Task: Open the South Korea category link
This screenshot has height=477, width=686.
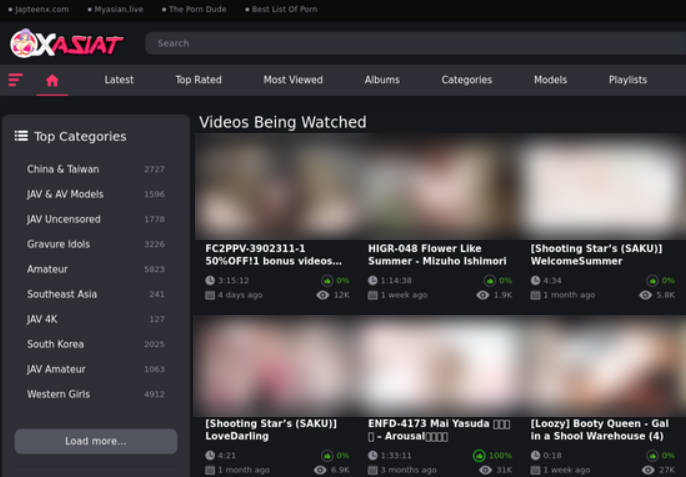Action: coord(55,344)
